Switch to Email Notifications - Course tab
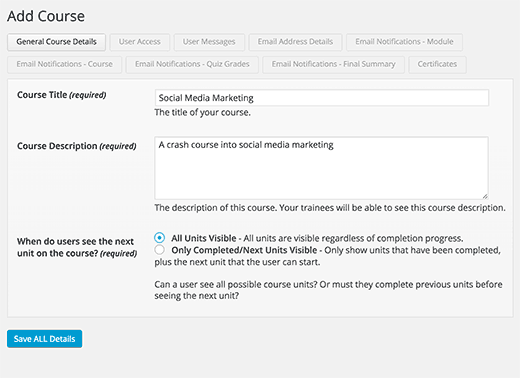 point(65,64)
